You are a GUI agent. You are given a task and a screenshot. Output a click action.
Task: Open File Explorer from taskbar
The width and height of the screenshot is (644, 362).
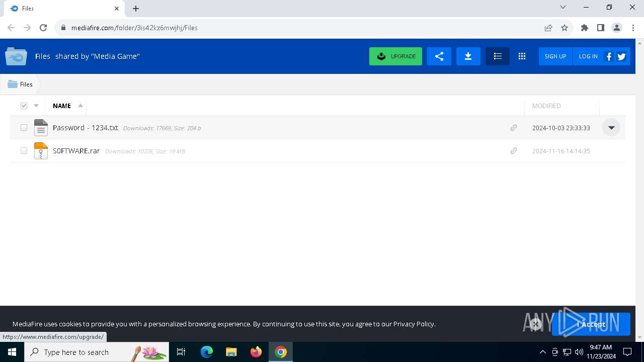point(231,352)
